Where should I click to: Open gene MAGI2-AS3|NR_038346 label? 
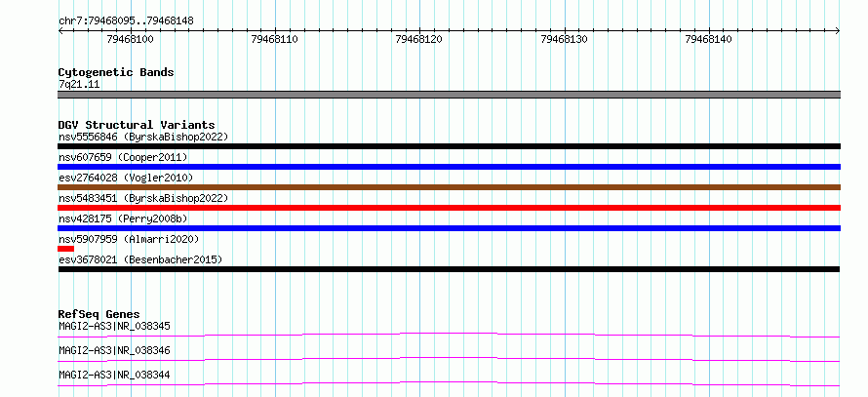pyautogui.click(x=114, y=350)
